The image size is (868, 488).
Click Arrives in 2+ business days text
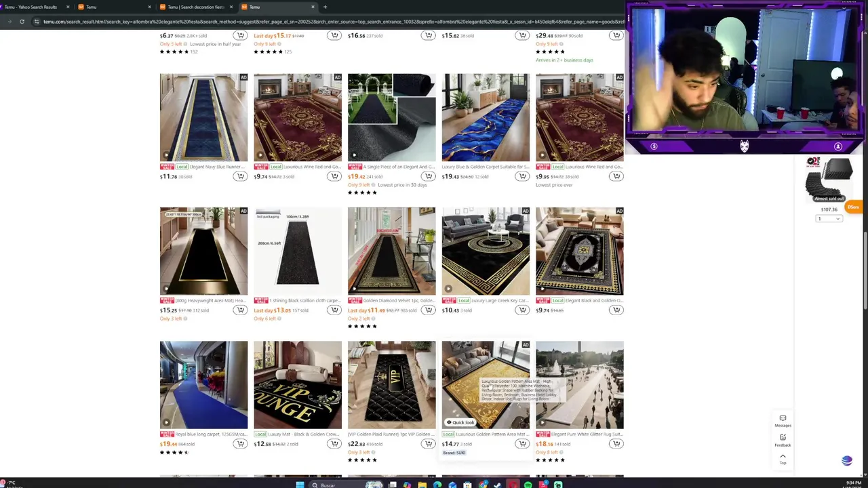[564, 60]
